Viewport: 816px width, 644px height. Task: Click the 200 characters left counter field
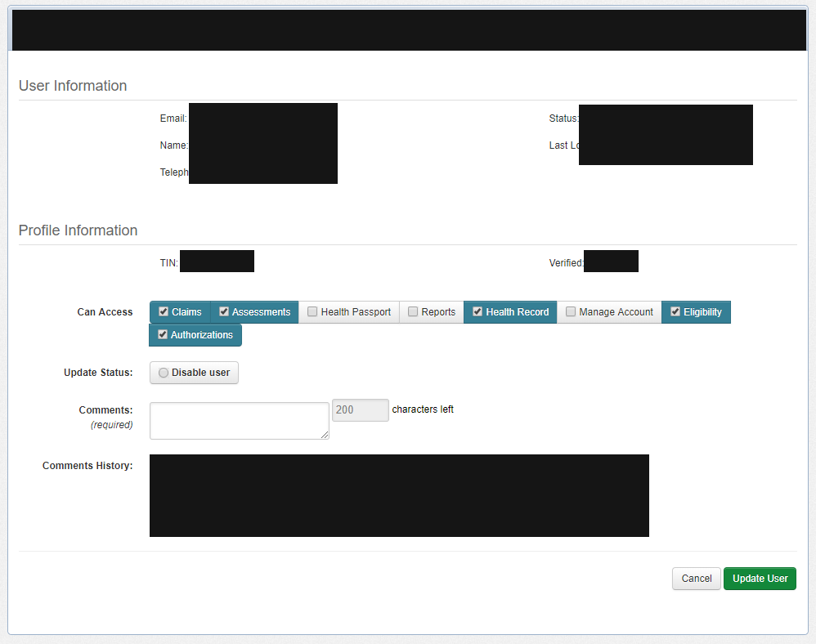coord(360,410)
